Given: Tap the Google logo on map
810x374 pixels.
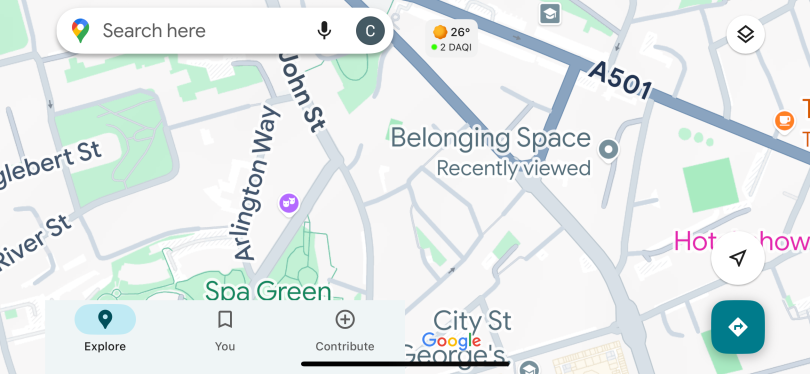Looking at the screenshot, I should click(451, 341).
